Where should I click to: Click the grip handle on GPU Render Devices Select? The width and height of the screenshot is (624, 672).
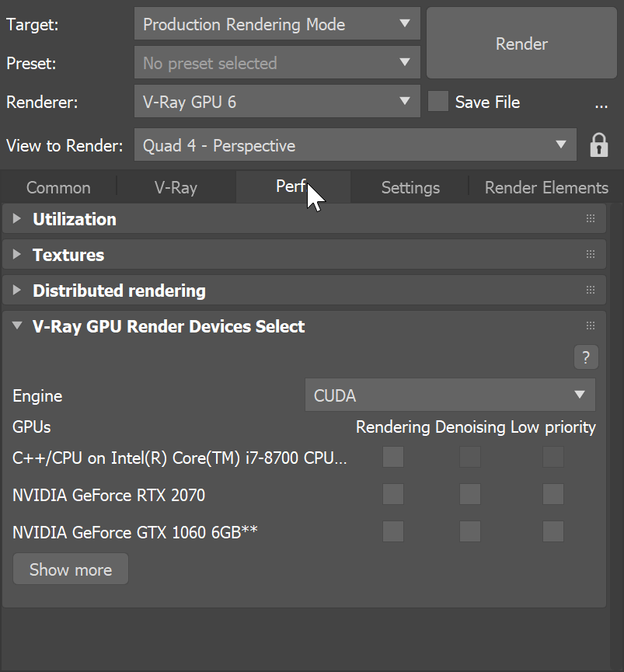[590, 326]
